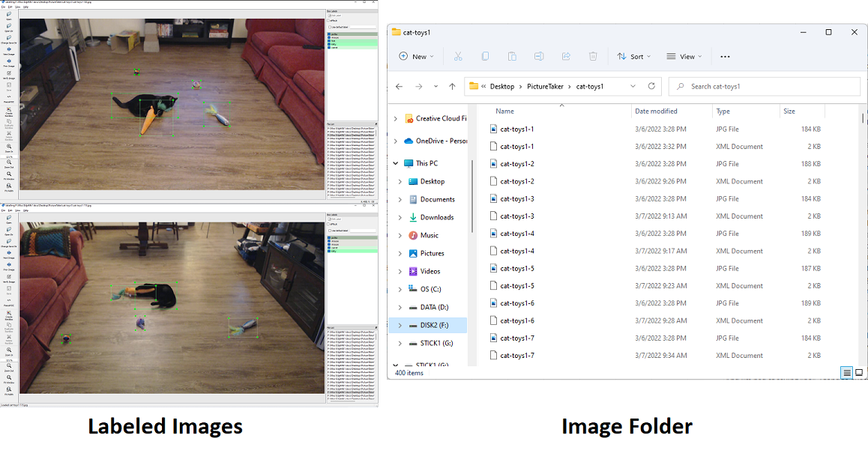Click File List scrollbar in upper labelImg
Image resolution: width=868 pixels, height=450 pixels.
click(x=376, y=133)
